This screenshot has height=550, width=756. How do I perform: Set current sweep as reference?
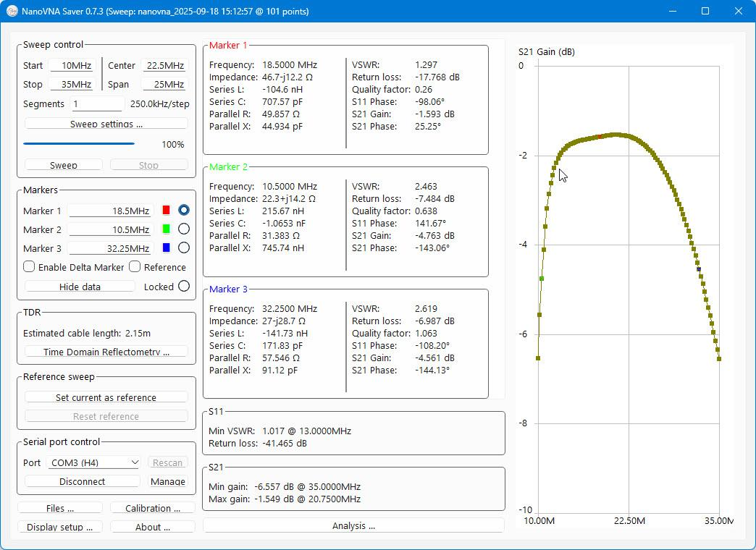coord(106,397)
